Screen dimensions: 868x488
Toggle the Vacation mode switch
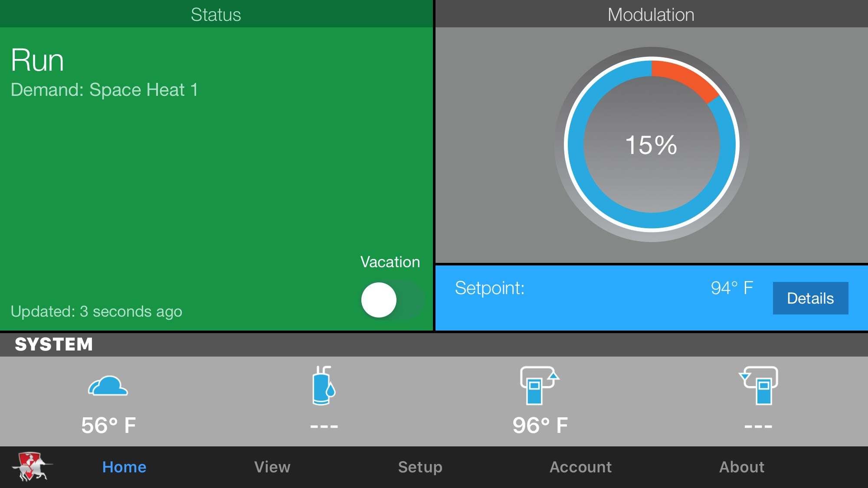click(392, 300)
